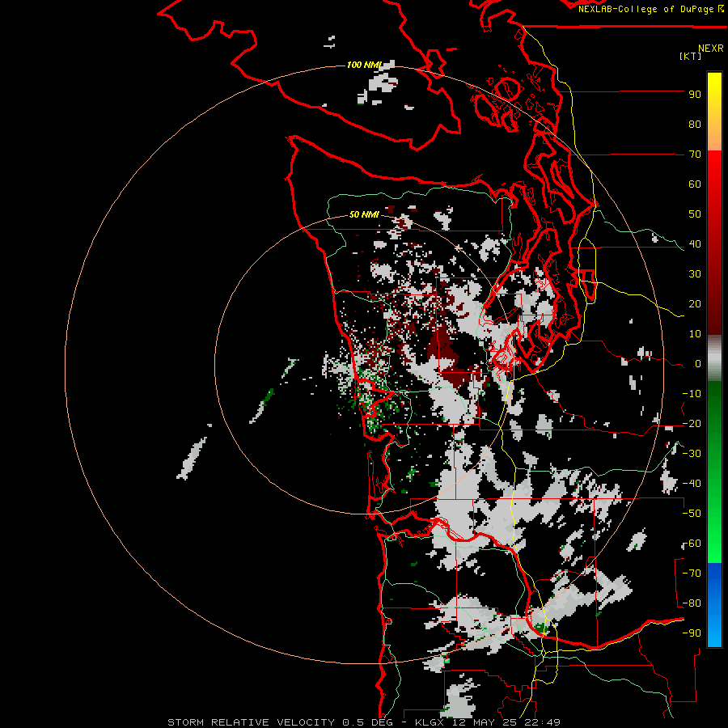The width and height of the screenshot is (728, 728).
Task: Click the 50 value on the velocity scale
Action: click(x=695, y=214)
